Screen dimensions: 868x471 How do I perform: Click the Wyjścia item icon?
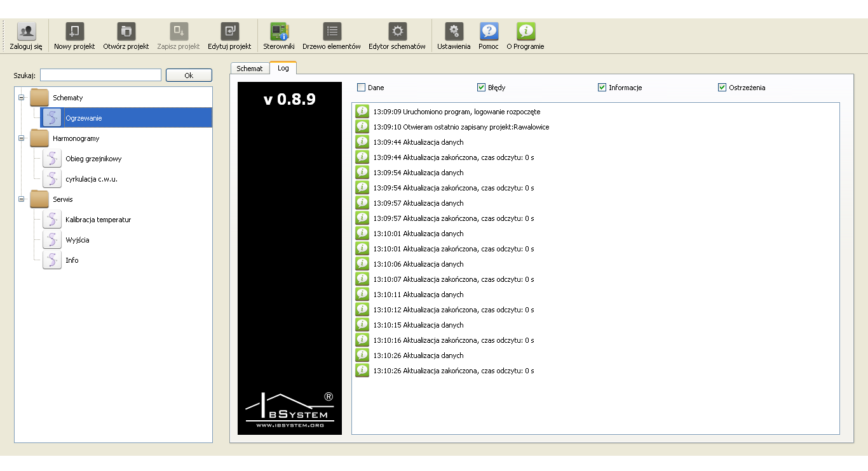[52, 240]
